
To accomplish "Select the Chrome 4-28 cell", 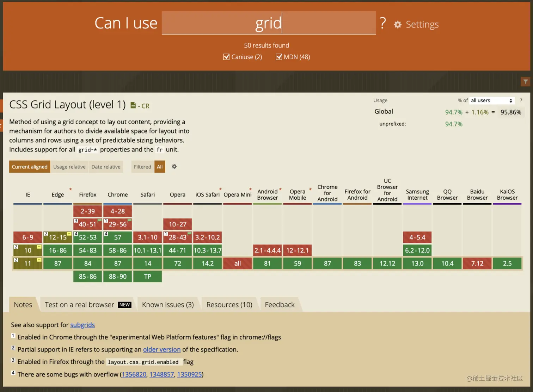I will point(118,211).
